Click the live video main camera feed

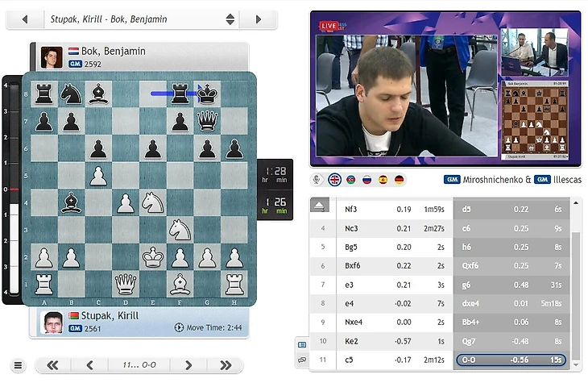[x=407, y=95]
